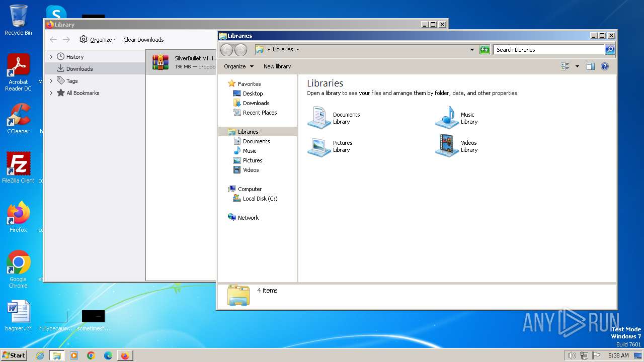This screenshot has width=644, height=362.
Task: Open the address bar history dropdown
Action: coord(472,49)
